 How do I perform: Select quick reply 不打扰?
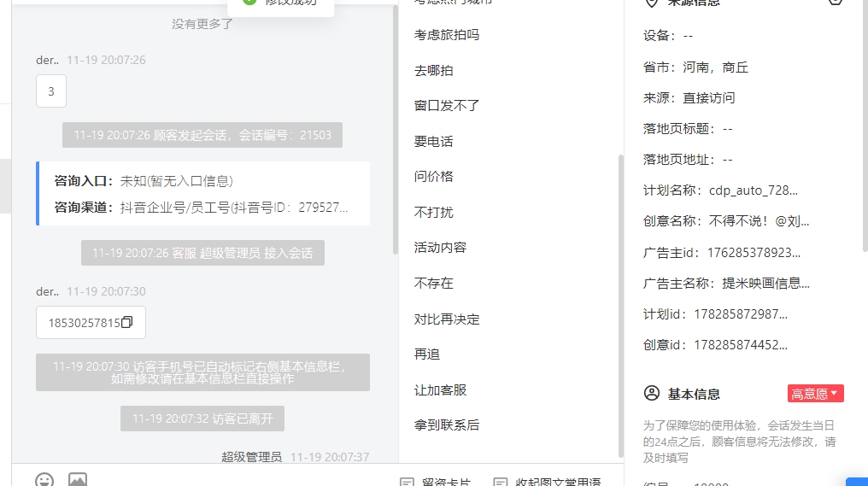pyautogui.click(x=433, y=212)
